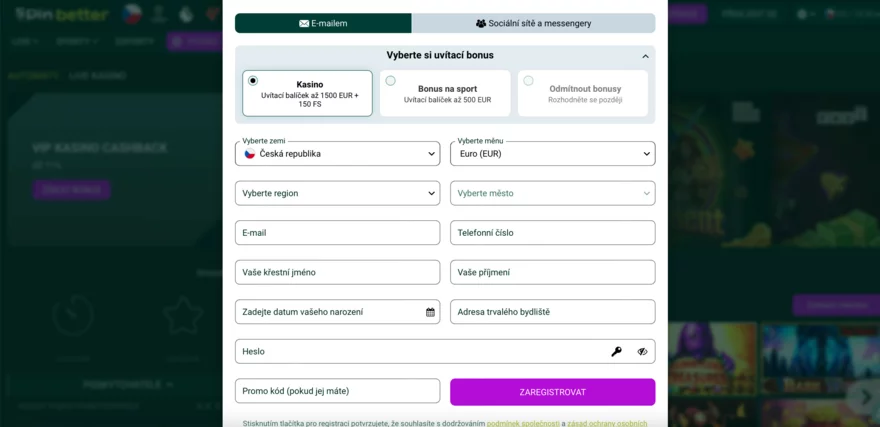The image size is (880, 427).
Task: Open the podmínek společnosti link
Action: (523, 423)
